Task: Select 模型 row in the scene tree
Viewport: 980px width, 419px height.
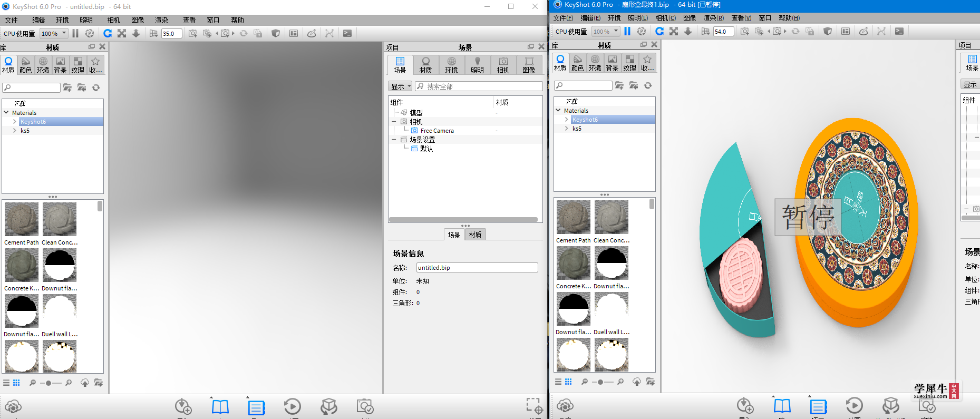Action: (416, 113)
